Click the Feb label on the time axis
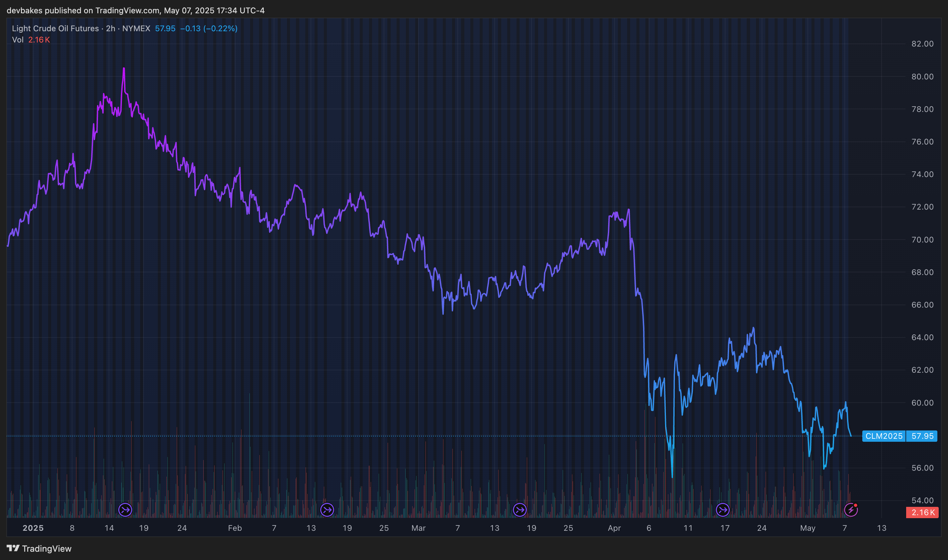The height and width of the screenshot is (560, 948). [x=235, y=528]
